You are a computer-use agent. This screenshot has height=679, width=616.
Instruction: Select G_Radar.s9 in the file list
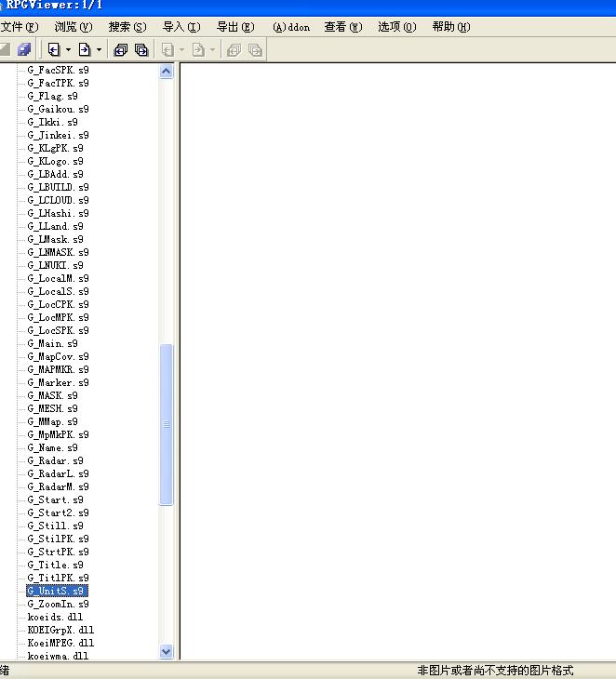[x=55, y=460]
